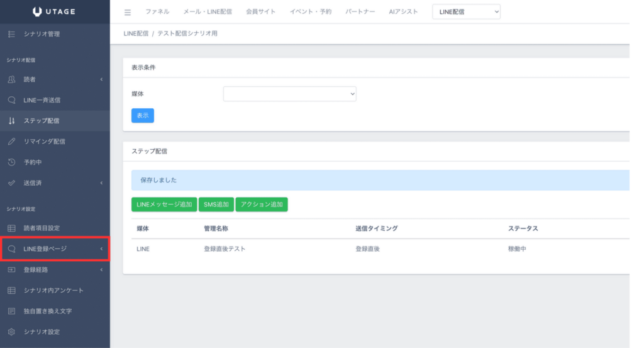
Task: Select シナリオ設定 sidebar label
Action: (x=42, y=332)
